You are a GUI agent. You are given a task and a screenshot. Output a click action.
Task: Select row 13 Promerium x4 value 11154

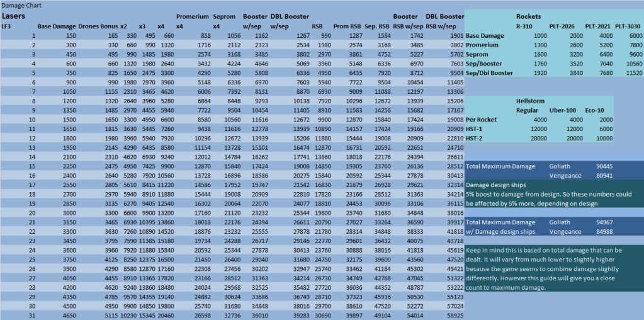pyautogui.click(x=202, y=147)
